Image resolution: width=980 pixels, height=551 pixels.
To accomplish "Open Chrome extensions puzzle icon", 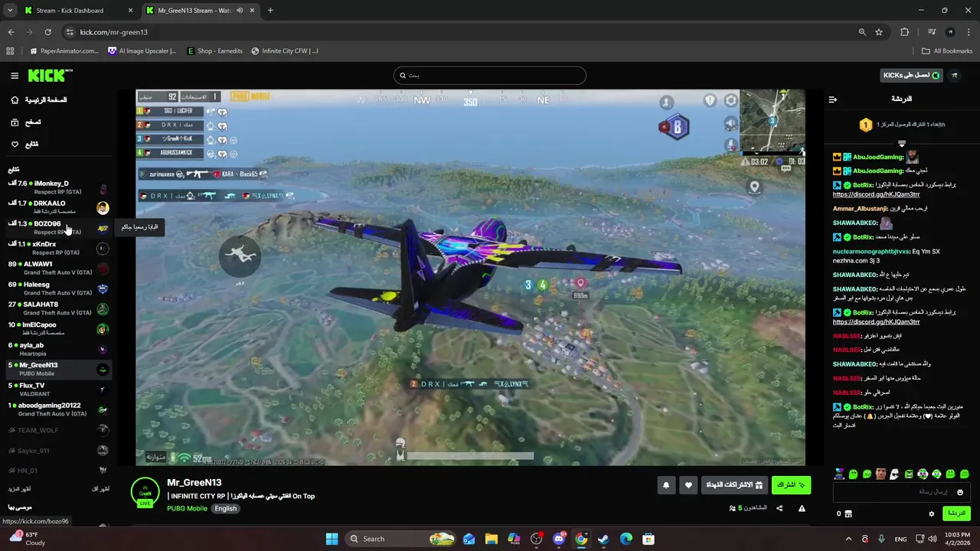I will click(x=904, y=32).
